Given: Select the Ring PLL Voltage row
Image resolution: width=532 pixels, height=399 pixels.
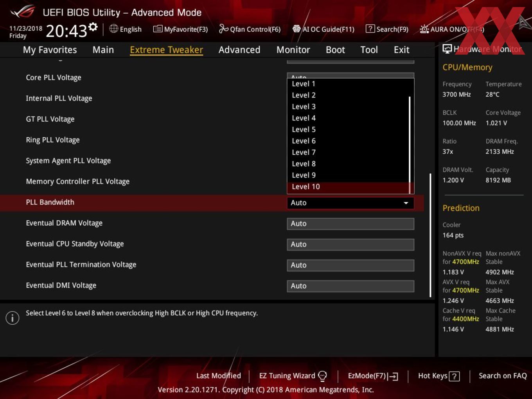Looking at the screenshot, I should pyautogui.click(x=53, y=140).
